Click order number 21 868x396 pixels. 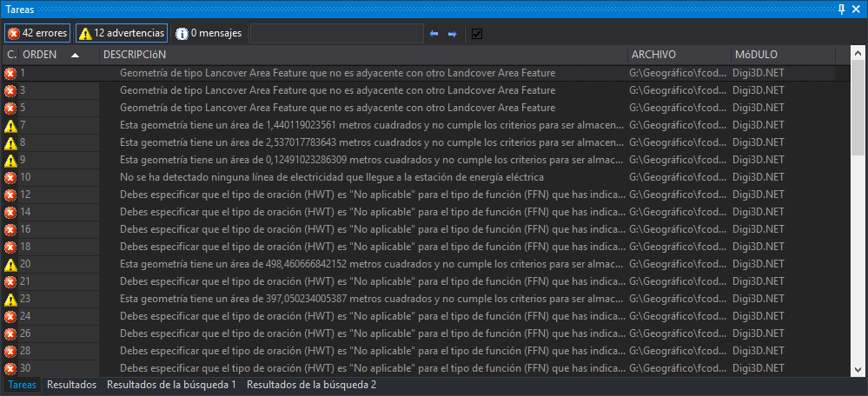25,281
